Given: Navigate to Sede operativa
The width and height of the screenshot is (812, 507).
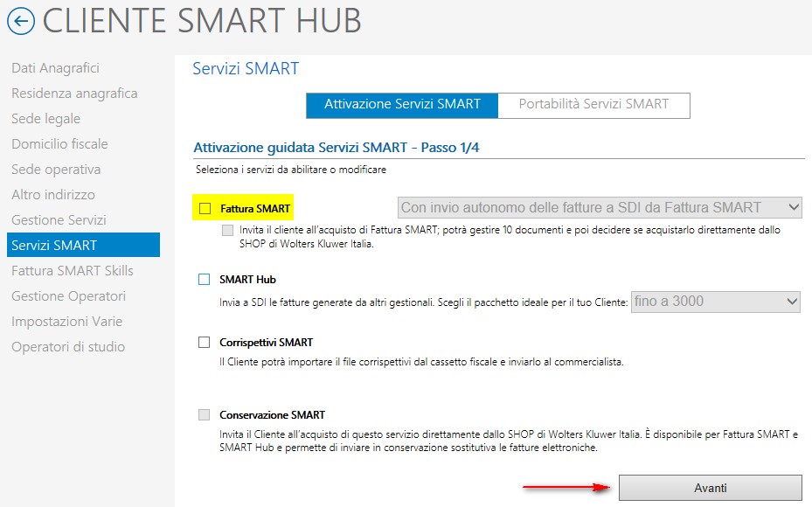Looking at the screenshot, I should pos(56,170).
